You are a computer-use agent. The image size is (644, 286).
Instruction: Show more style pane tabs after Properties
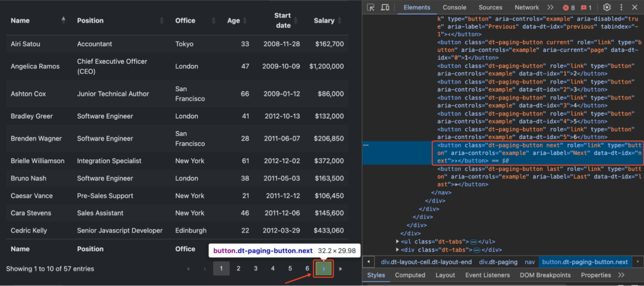(621, 275)
